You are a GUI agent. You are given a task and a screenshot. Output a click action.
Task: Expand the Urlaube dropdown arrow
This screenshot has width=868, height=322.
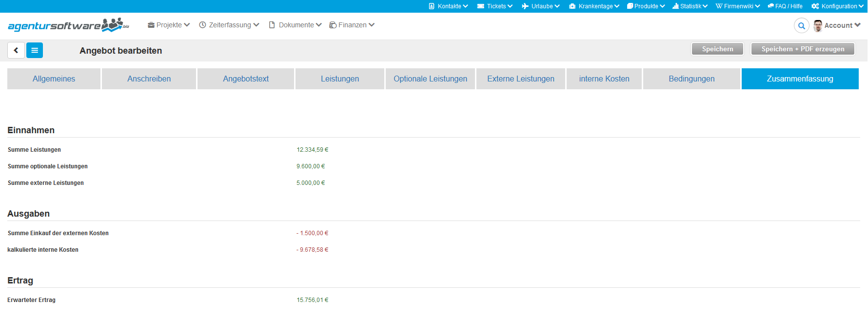557,6
